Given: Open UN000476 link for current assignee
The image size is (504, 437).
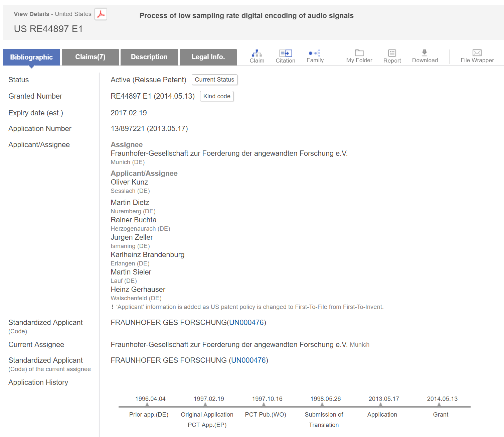Looking at the screenshot, I should [x=248, y=360].
